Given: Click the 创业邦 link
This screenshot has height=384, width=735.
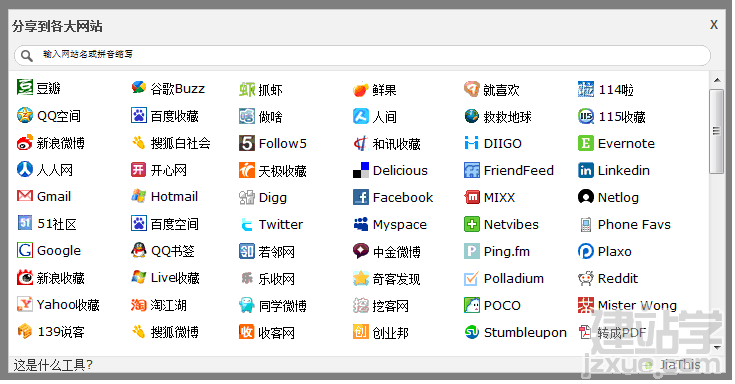Looking at the screenshot, I should pyautogui.click(x=390, y=333).
